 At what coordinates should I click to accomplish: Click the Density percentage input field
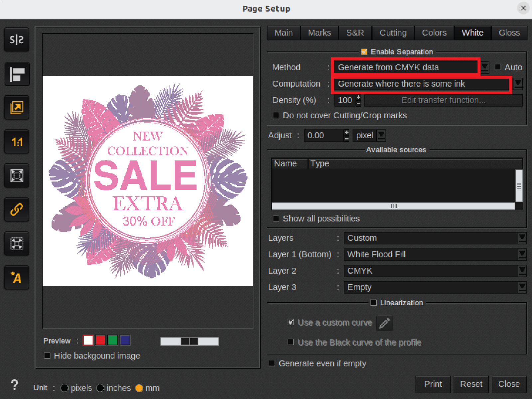coord(345,100)
